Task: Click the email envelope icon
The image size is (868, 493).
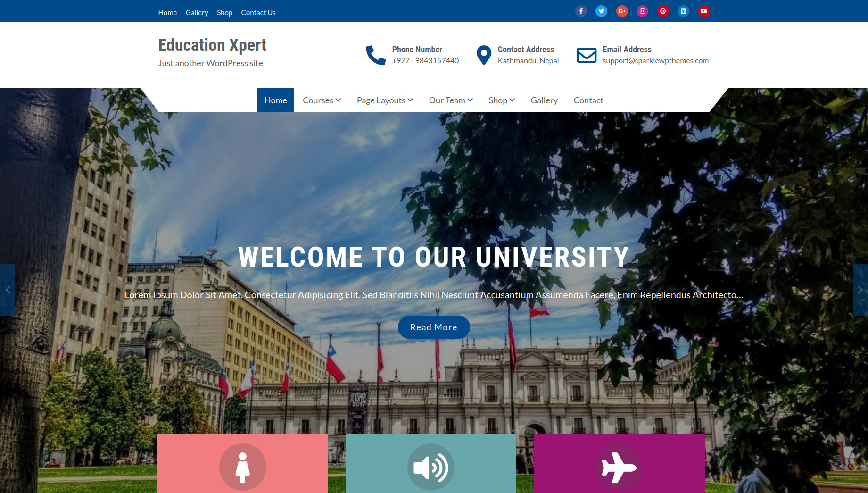Action: click(586, 55)
